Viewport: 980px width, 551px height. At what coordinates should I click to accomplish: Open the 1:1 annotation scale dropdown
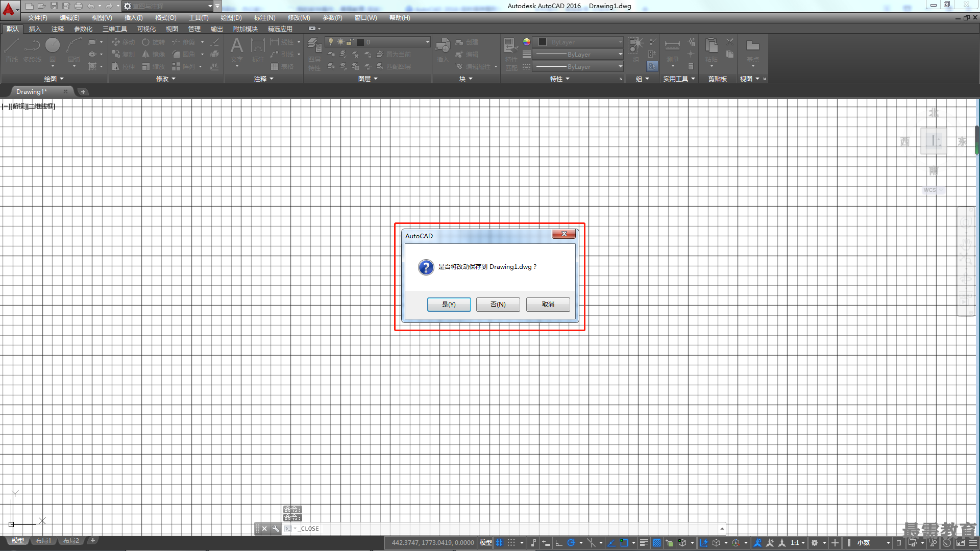pyautogui.click(x=797, y=543)
